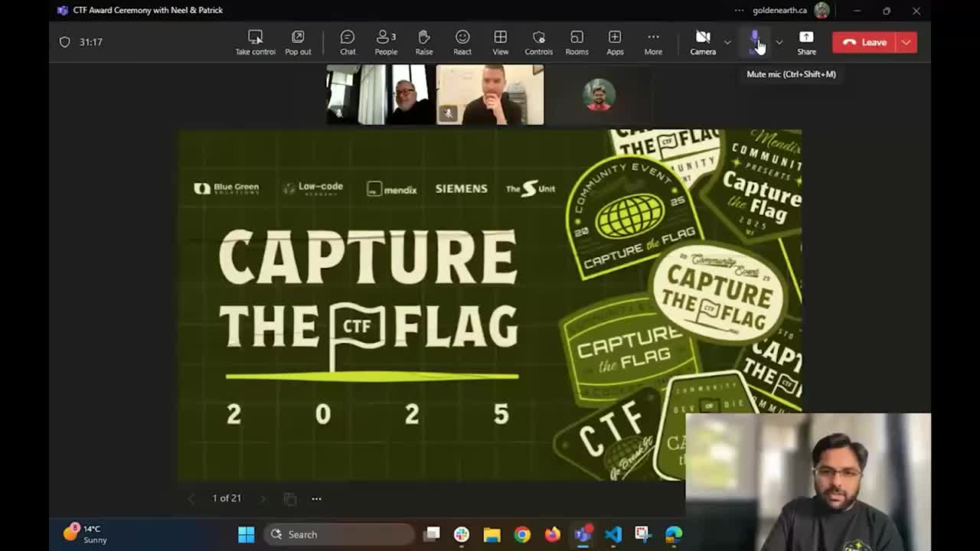Open the React emoji menu
The image size is (980, 551).
(462, 42)
